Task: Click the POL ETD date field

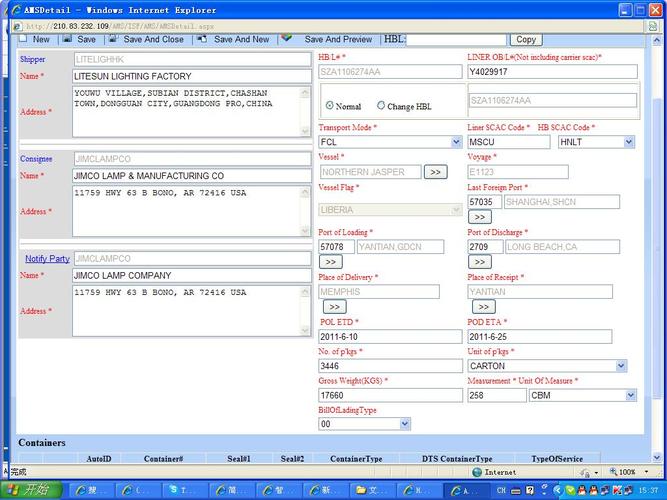Action: point(390,337)
